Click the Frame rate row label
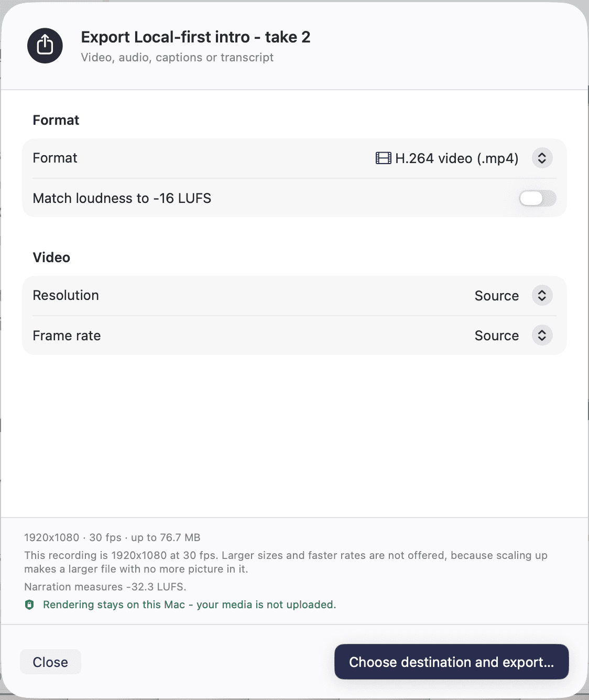589x700 pixels. pos(67,336)
